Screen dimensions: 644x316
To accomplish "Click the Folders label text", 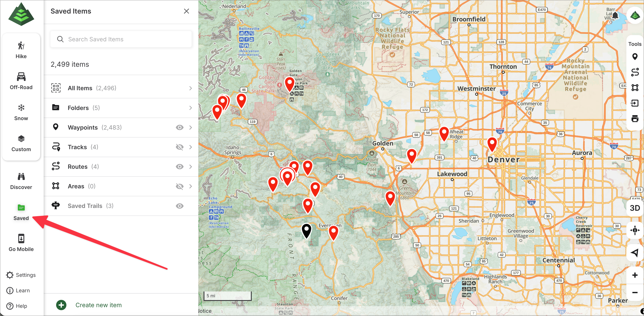I will point(78,108).
